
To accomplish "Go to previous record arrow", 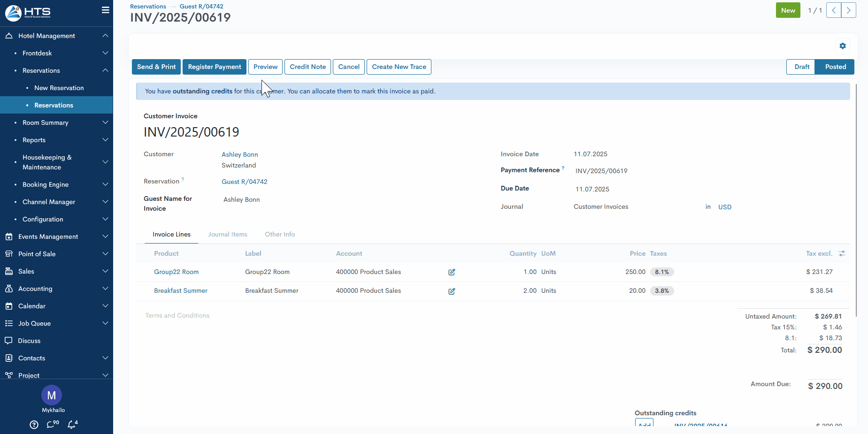I will [834, 10].
